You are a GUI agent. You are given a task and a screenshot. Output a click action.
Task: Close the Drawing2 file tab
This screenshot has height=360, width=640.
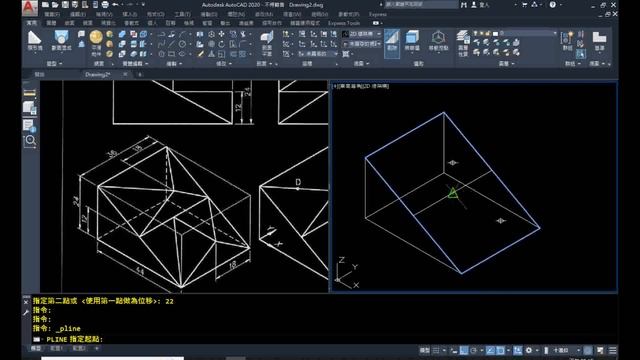click(125, 74)
